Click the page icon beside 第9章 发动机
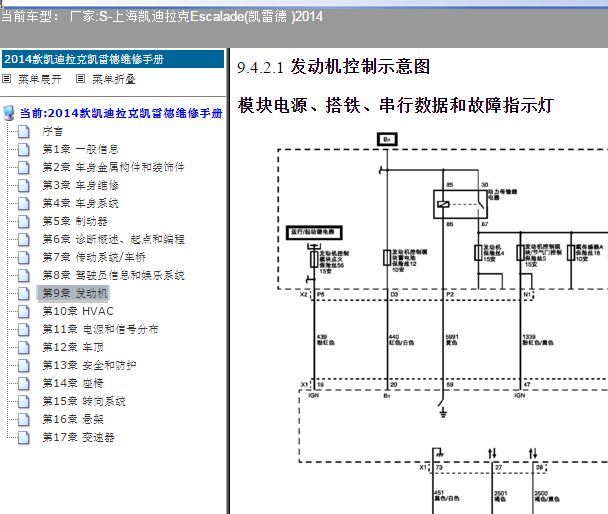This screenshot has width=608, height=514. pos(24,293)
